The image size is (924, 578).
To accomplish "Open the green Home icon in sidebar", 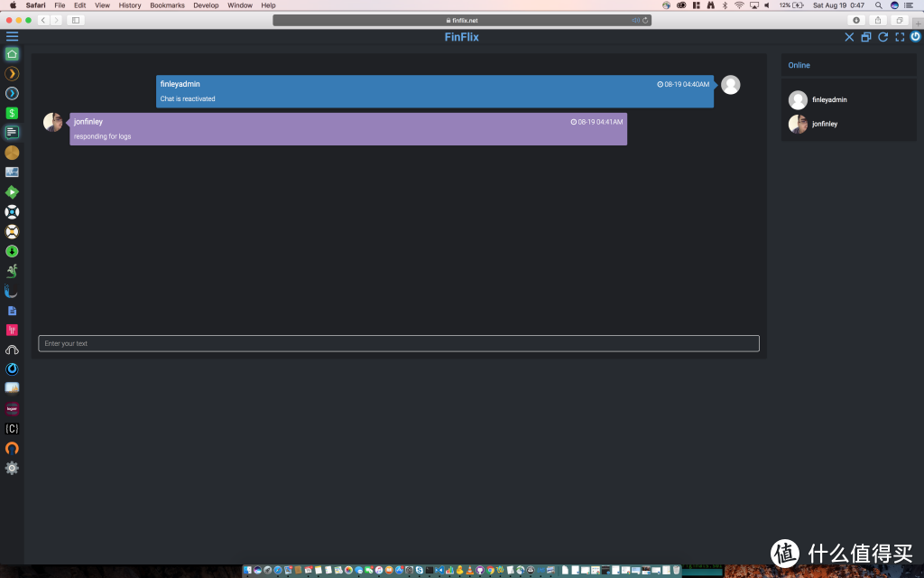I will click(x=12, y=54).
